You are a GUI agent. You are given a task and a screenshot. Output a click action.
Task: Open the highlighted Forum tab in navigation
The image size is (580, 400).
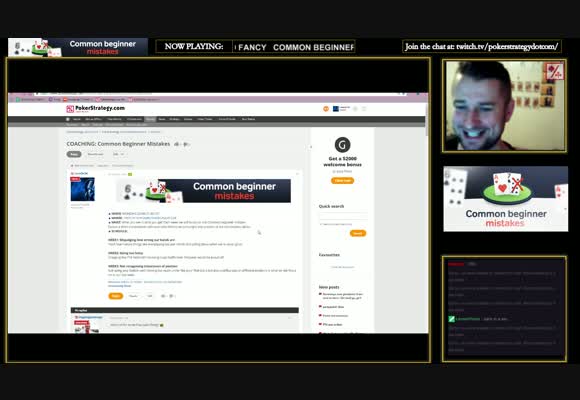(x=150, y=119)
